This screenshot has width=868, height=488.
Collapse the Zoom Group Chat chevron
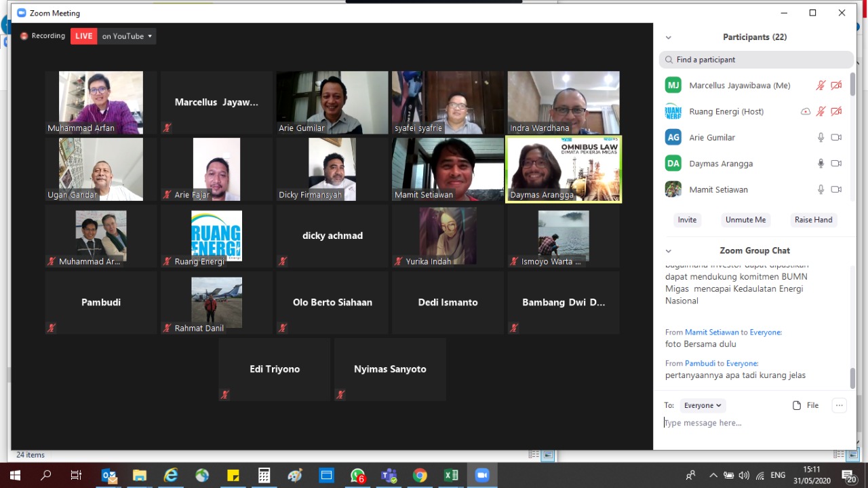coord(668,251)
